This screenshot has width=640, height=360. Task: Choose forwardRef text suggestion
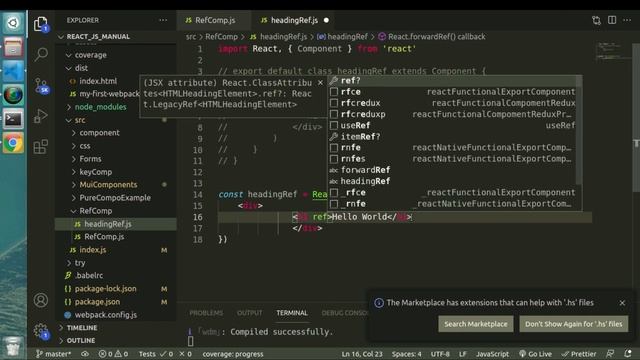tap(453, 170)
